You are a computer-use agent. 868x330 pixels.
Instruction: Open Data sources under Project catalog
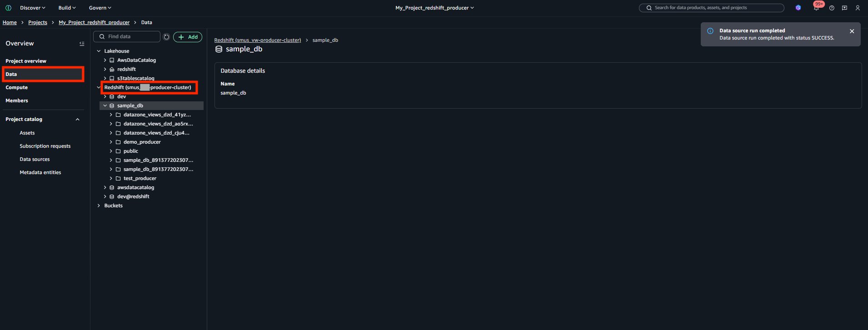[35, 159]
